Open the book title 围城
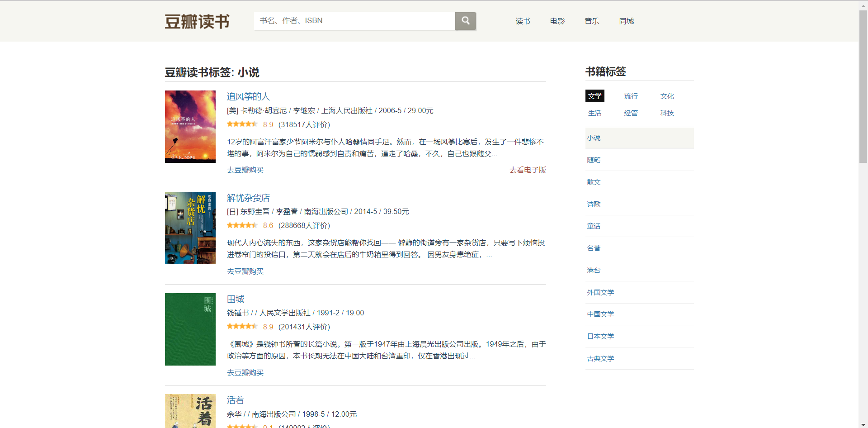 [x=236, y=299]
